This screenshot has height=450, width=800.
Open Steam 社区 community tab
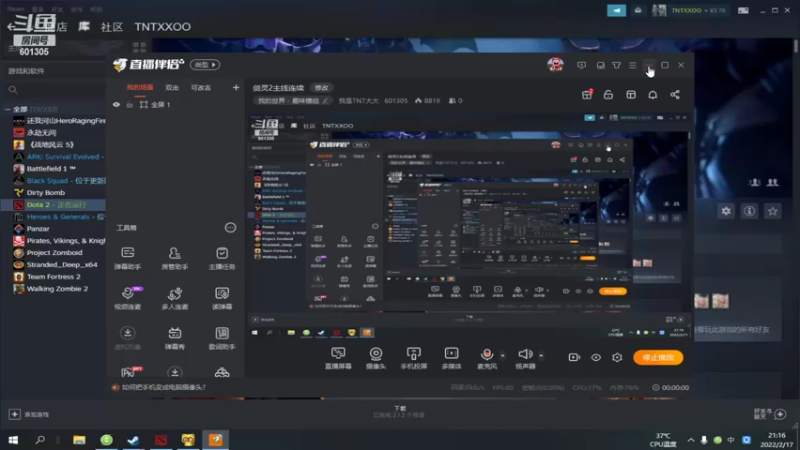point(112,27)
